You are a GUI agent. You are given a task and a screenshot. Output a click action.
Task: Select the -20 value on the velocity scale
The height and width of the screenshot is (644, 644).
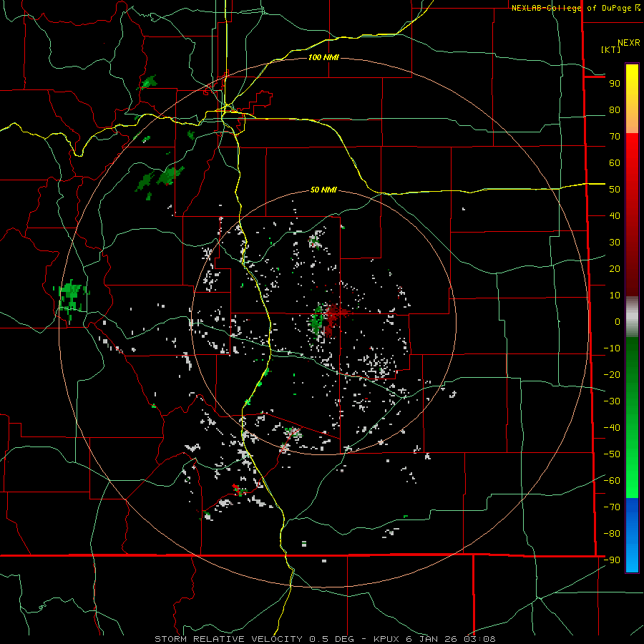(x=612, y=375)
